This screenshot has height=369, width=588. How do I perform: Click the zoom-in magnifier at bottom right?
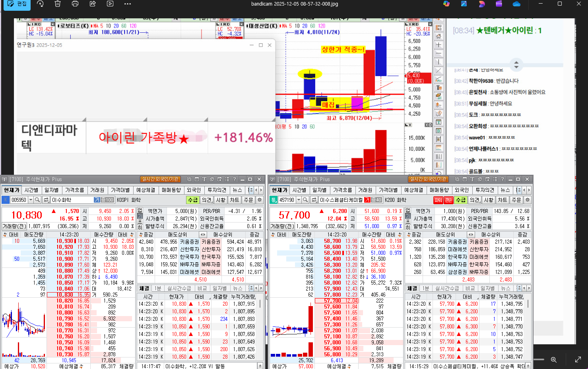(x=553, y=359)
